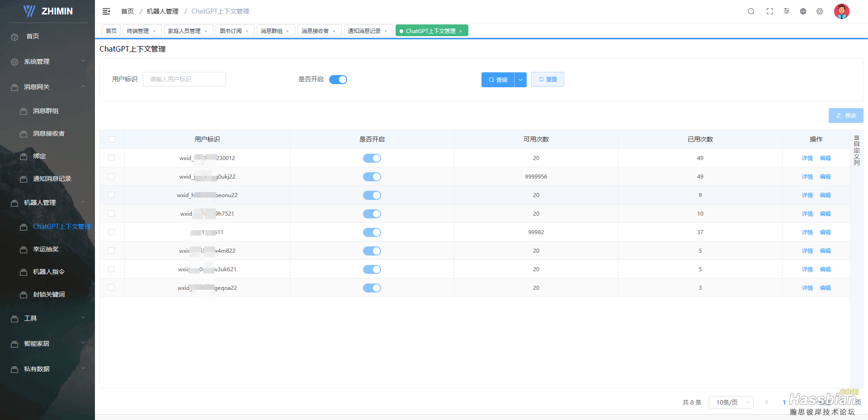Open 首页 in the sidebar
868x420 pixels.
(x=47, y=36)
